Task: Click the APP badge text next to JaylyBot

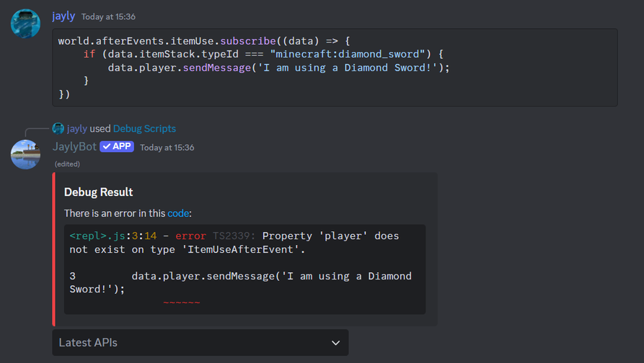Action: [x=123, y=147]
